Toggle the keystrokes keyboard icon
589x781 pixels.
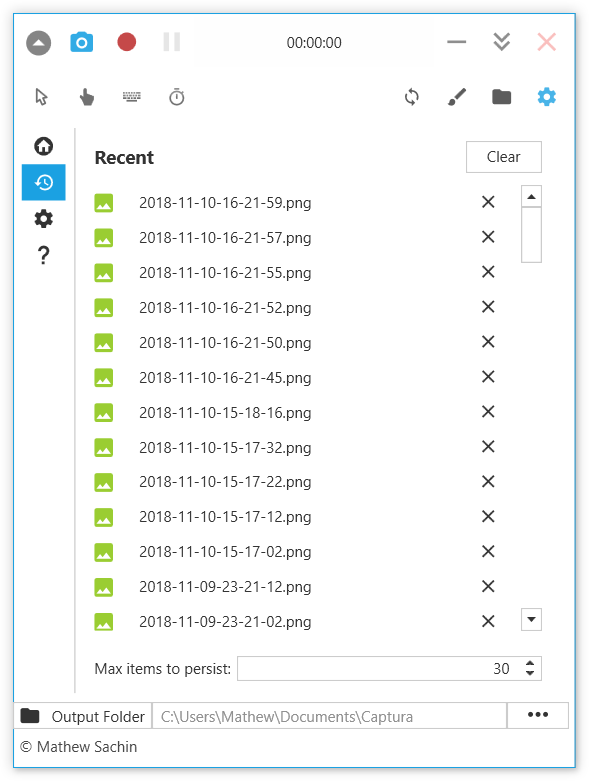point(132,97)
